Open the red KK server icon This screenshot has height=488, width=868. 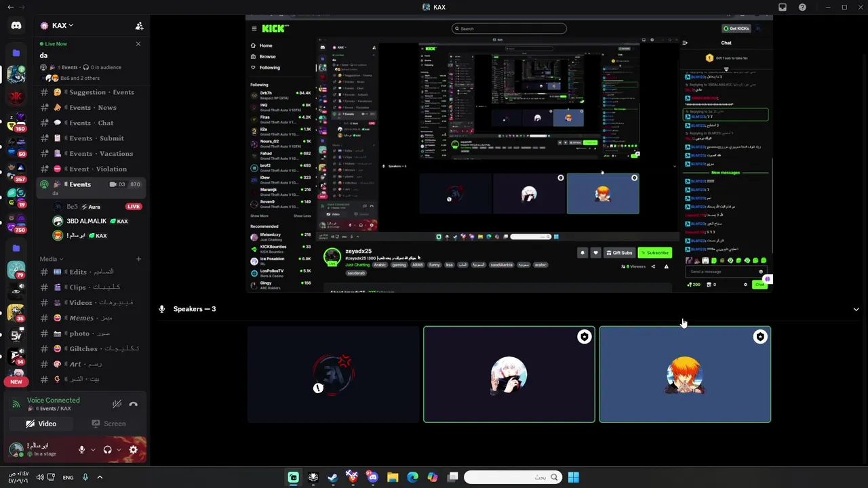click(16, 97)
